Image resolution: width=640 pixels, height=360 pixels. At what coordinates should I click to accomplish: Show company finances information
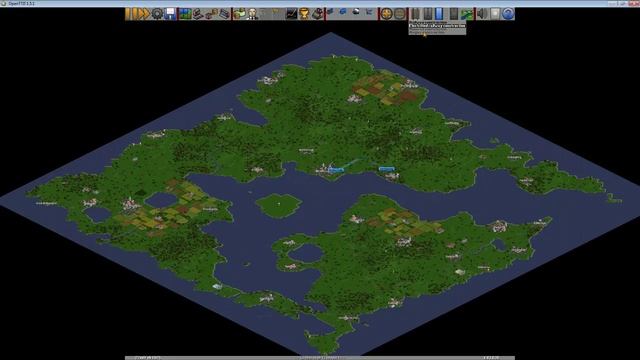click(240, 14)
